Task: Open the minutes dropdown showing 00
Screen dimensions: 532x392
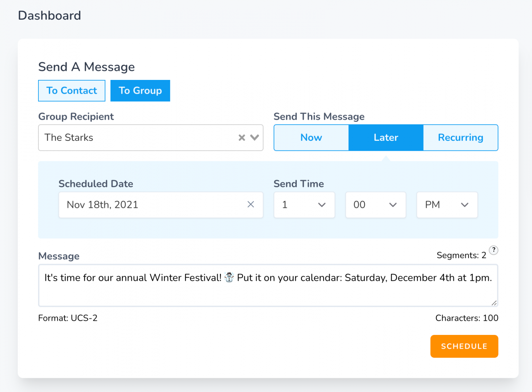Action: 376,205
